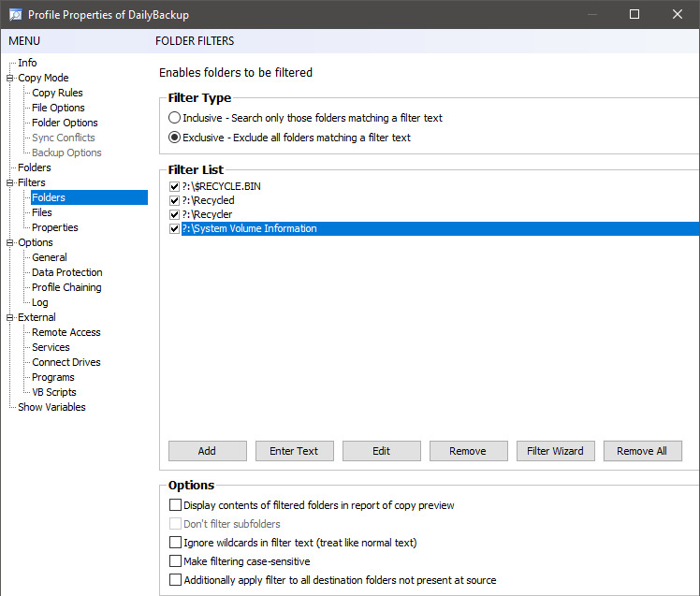
Task: Collapse the External tree node
Action: pos(10,317)
